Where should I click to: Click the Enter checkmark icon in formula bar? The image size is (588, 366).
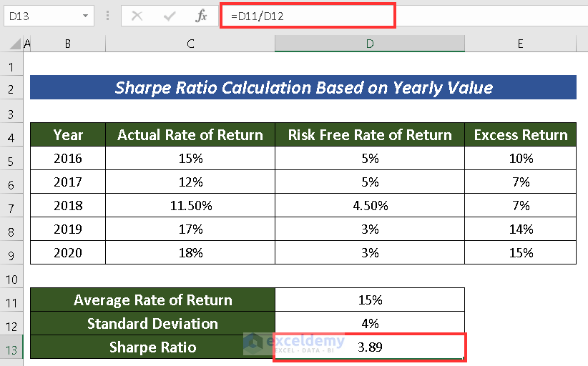[170, 16]
